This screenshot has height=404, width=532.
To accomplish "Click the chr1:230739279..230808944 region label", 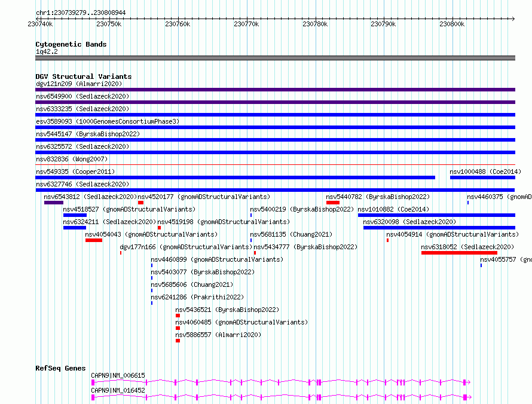I will coord(81,13).
